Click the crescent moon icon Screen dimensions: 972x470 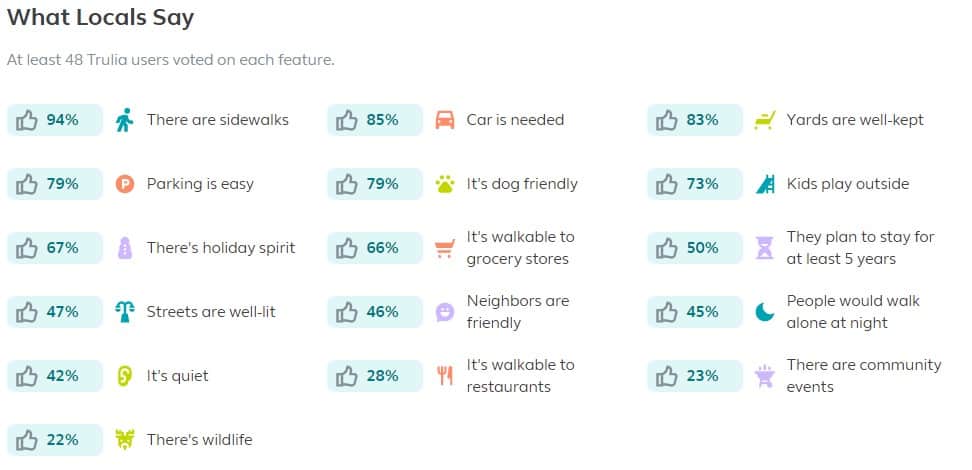(x=764, y=312)
